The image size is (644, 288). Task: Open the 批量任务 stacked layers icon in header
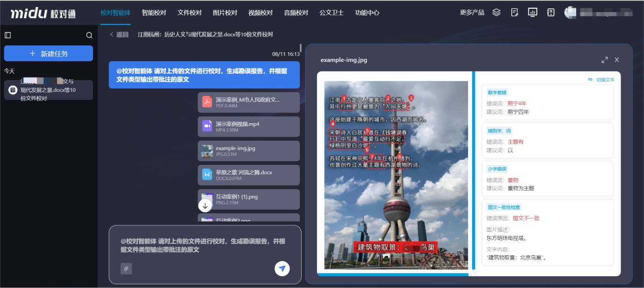pyautogui.click(x=496, y=12)
